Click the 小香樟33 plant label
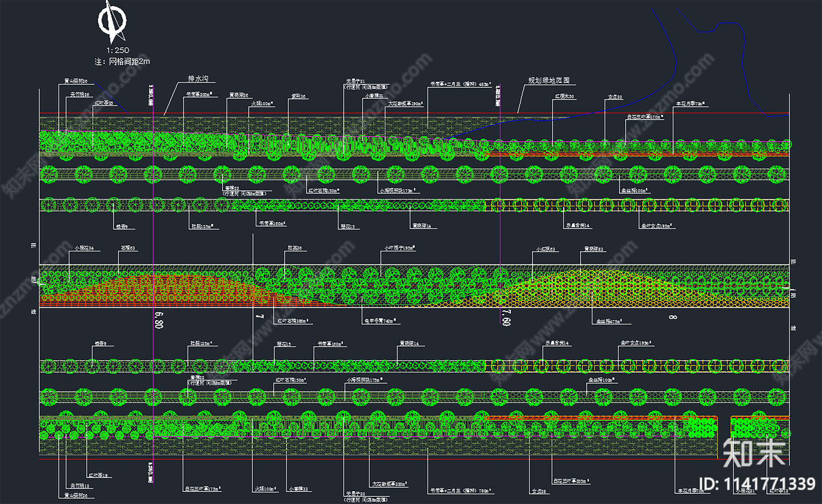Viewport: 822px width, 504px height. click(298, 489)
